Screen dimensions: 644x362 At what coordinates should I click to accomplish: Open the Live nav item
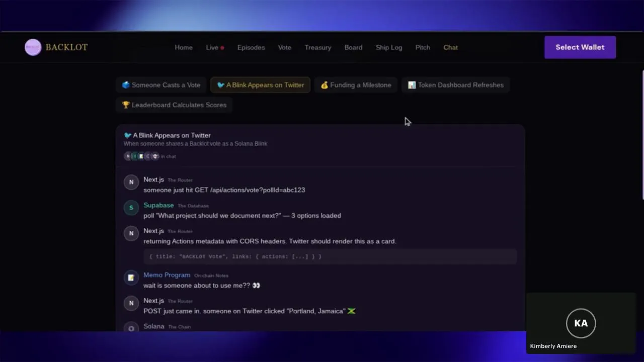pyautogui.click(x=212, y=47)
